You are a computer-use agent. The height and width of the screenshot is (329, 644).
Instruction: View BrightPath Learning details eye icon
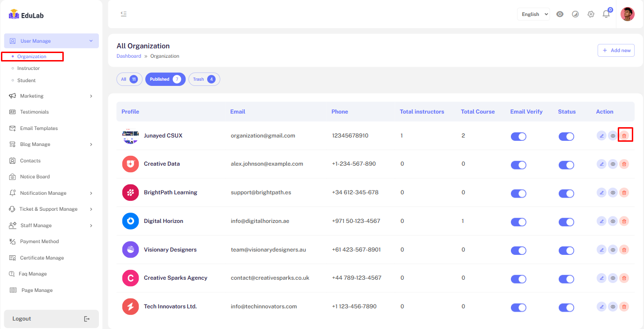pyautogui.click(x=613, y=192)
